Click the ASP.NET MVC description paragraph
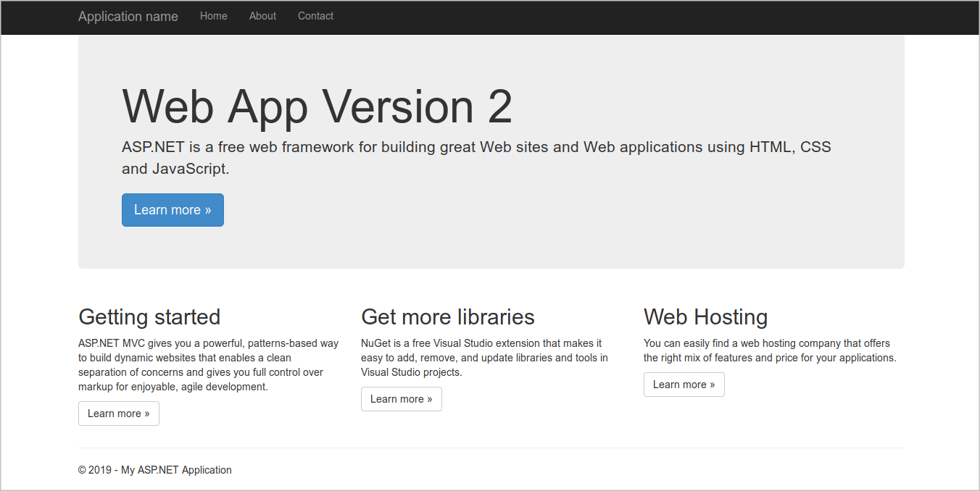The height and width of the screenshot is (491, 980). coord(209,365)
